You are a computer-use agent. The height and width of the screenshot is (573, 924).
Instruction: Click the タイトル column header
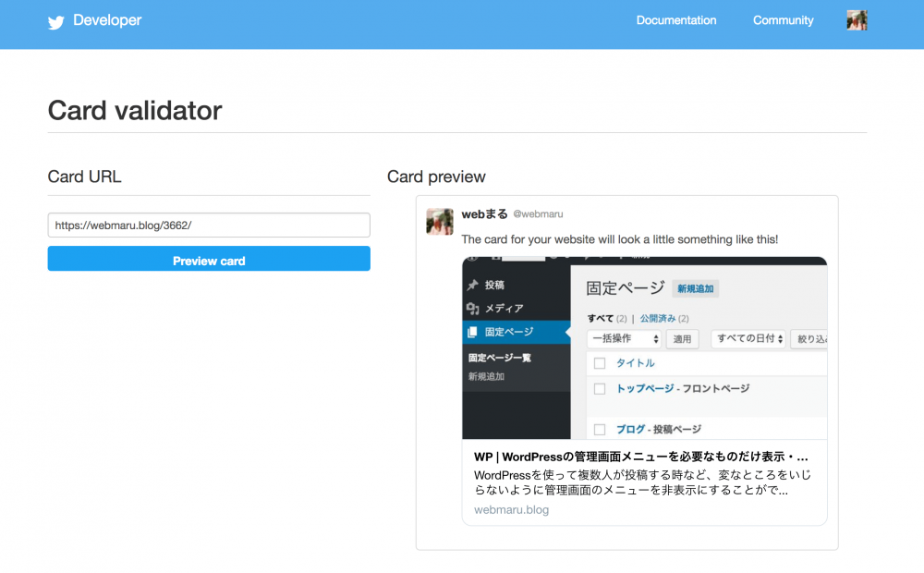click(636, 363)
